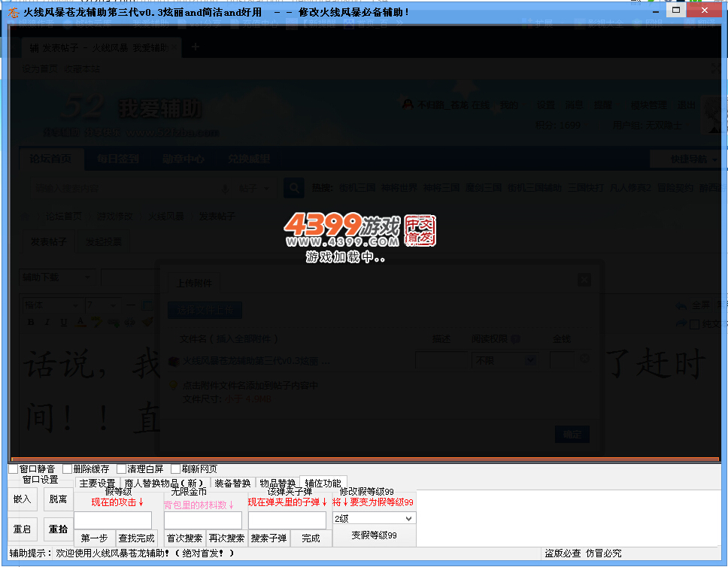Open the 每日签到 forum nav item
The height and width of the screenshot is (567, 728).
118,159
